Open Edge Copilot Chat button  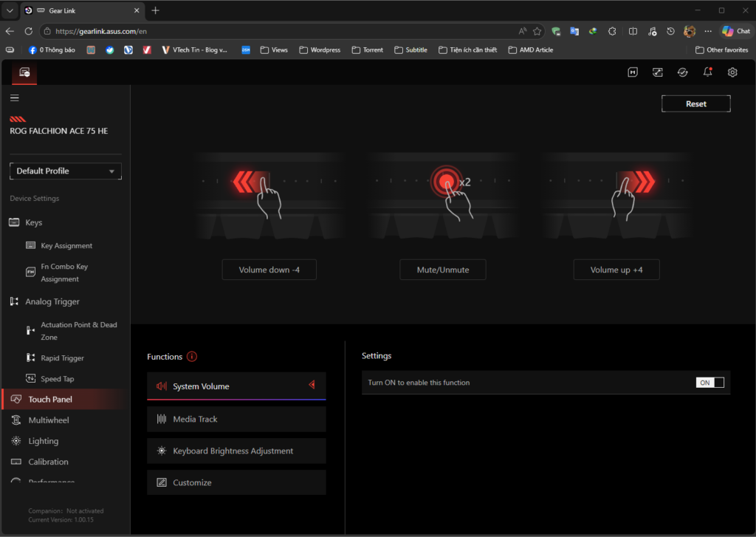pyautogui.click(x=736, y=31)
